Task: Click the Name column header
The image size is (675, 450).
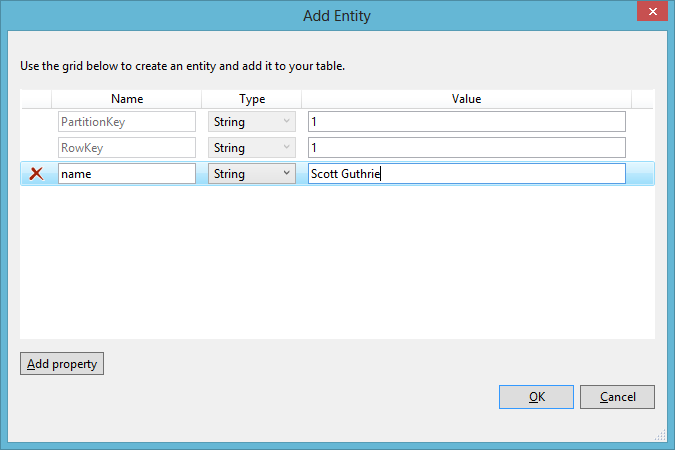Action: [x=127, y=99]
